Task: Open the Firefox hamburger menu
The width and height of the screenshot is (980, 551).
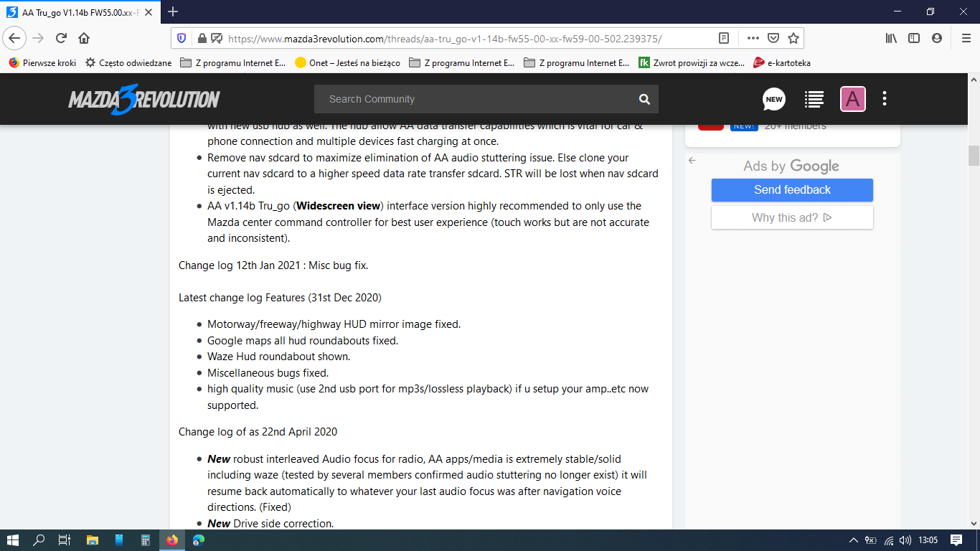Action: pyautogui.click(x=966, y=38)
